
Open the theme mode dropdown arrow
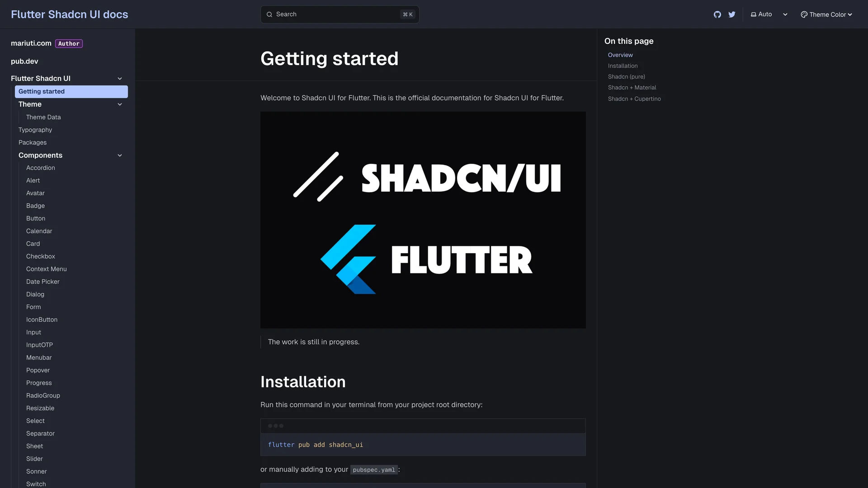(x=785, y=14)
